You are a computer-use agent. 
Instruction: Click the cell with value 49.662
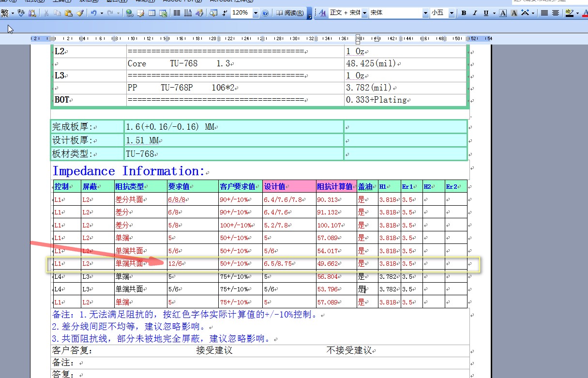(336, 264)
